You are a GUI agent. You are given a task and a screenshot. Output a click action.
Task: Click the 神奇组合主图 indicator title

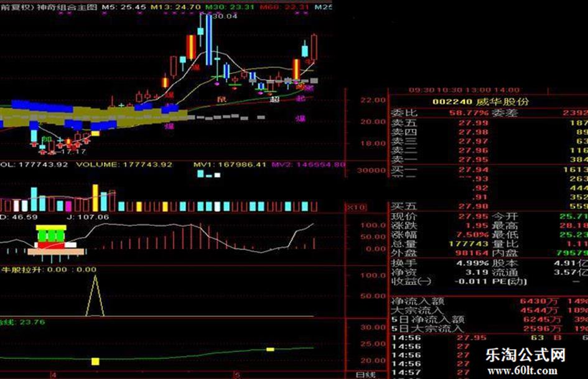coord(67,7)
